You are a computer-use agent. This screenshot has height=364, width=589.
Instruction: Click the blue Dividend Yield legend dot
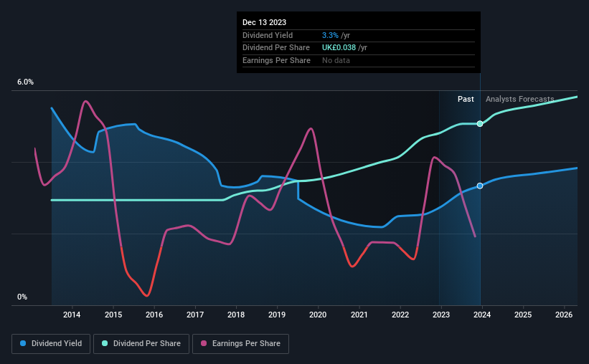pos(23,343)
